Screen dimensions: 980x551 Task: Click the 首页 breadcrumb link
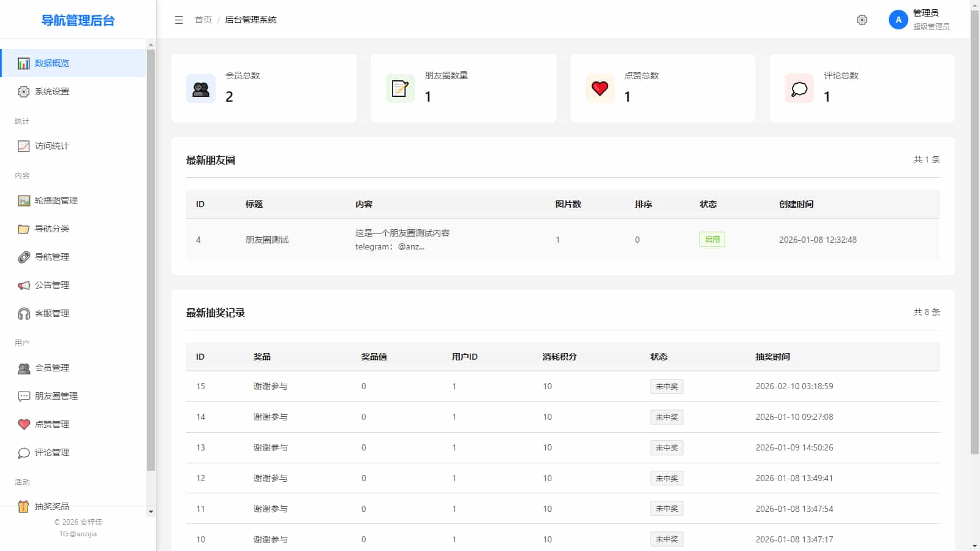pyautogui.click(x=203, y=20)
